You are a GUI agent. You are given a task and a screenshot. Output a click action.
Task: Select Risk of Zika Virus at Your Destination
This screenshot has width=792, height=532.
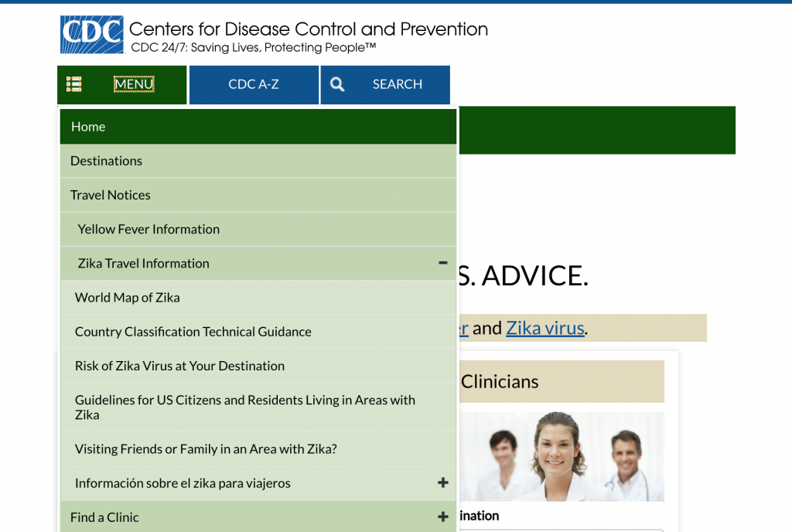point(179,366)
